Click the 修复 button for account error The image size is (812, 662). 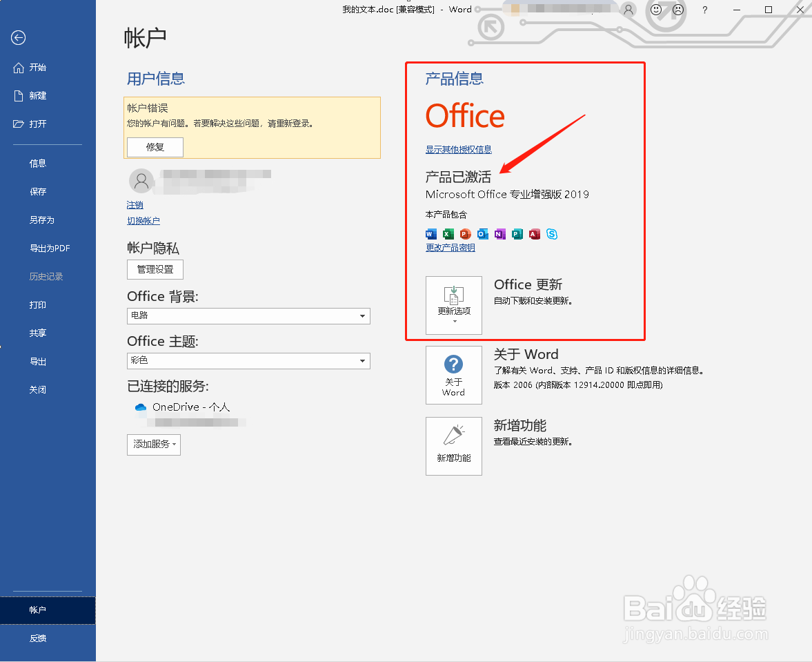tap(155, 147)
